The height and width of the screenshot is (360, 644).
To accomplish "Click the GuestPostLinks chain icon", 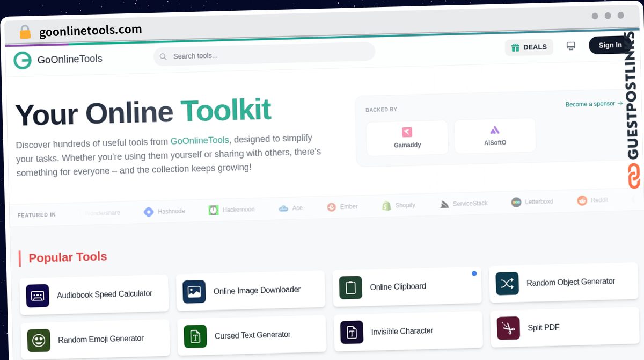I will coord(634,176).
